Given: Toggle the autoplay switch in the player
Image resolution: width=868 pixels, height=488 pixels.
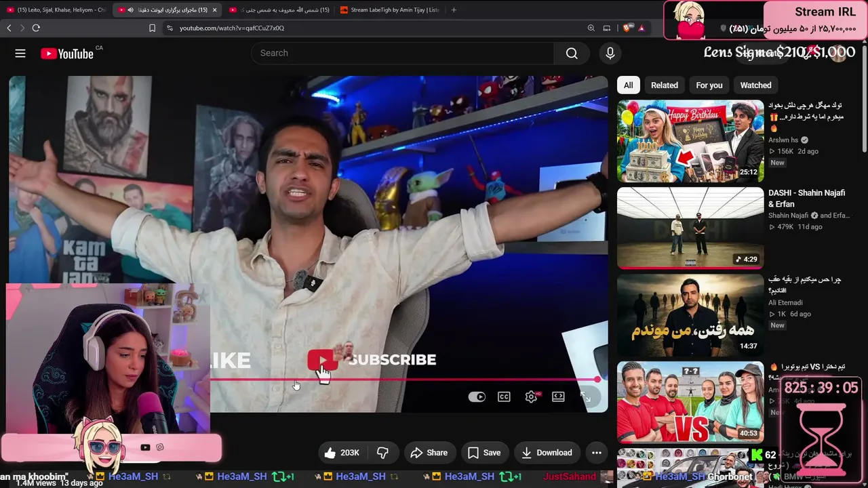Looking at the screenshot, I should coord(477,396).
